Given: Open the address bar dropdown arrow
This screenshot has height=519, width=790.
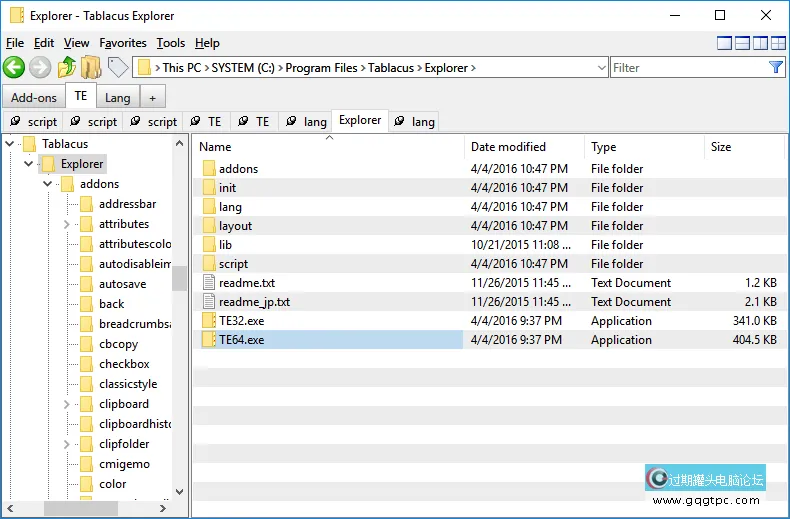Looking at the screenshot, I should (x=601, y=68).
